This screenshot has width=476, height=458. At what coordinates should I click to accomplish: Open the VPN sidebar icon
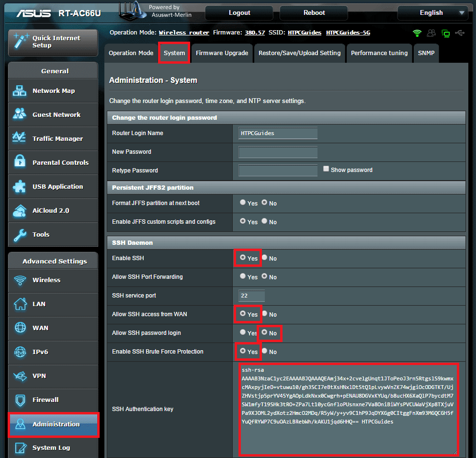pyautogui.click(x=20, y=376)
